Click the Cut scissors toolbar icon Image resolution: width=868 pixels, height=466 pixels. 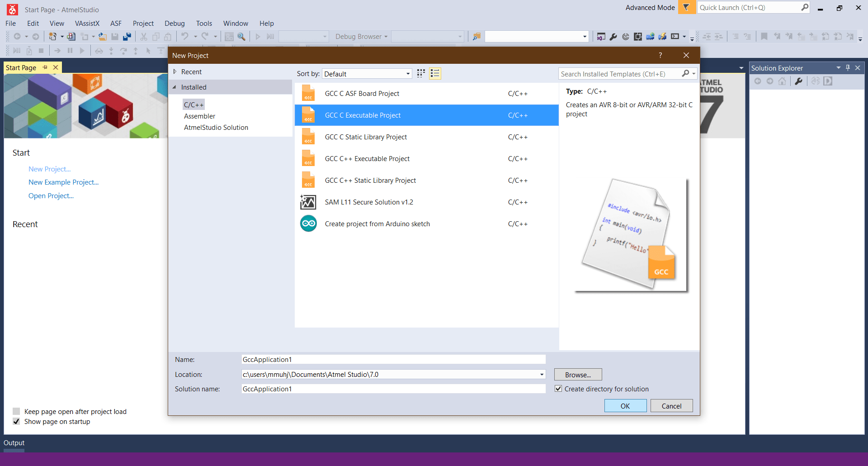144,37
